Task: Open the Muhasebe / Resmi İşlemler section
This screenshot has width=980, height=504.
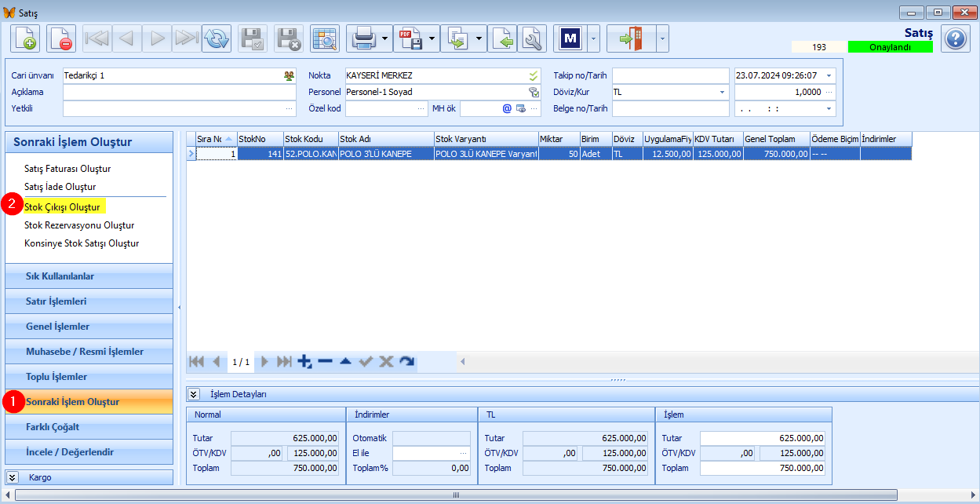Action: (x=89, y=352)
